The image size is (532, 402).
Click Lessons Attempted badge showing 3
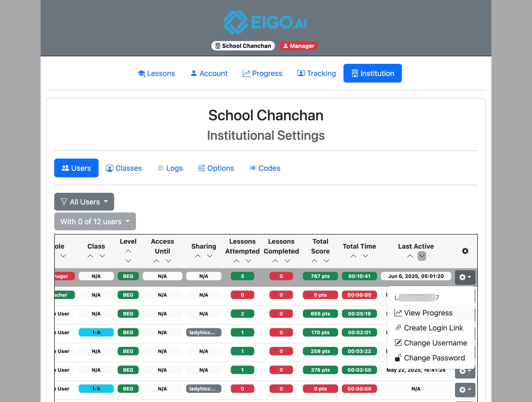pyautogui.click(x=243, y=276)
